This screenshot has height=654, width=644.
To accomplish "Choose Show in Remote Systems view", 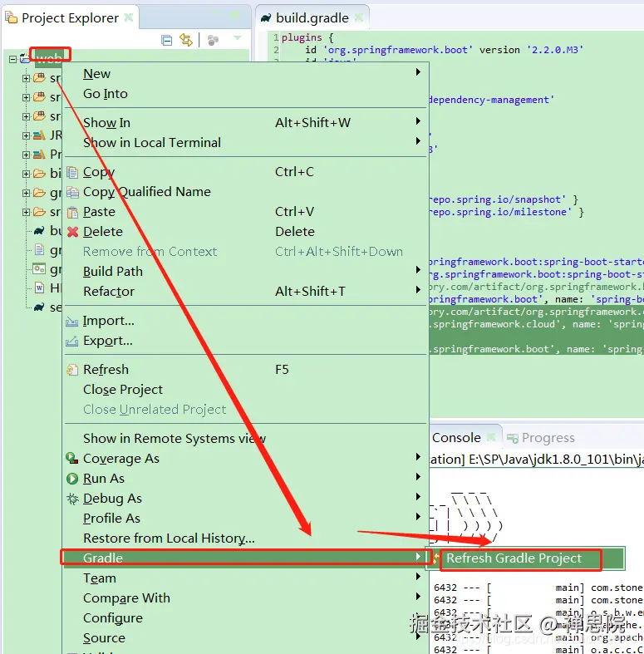I will pyautogui.click(x=246, y=439).
